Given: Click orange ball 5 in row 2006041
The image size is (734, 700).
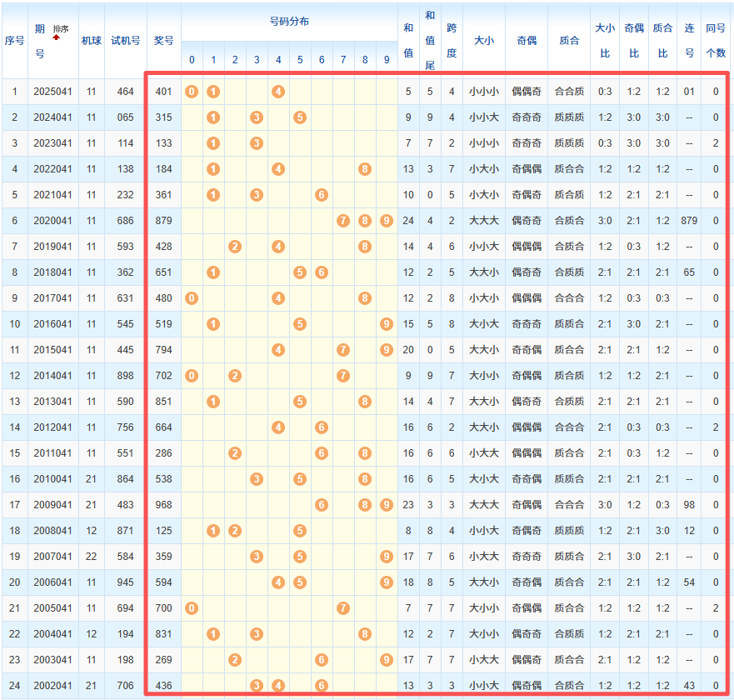Looking at the screenshot, I should pos(300,582).
